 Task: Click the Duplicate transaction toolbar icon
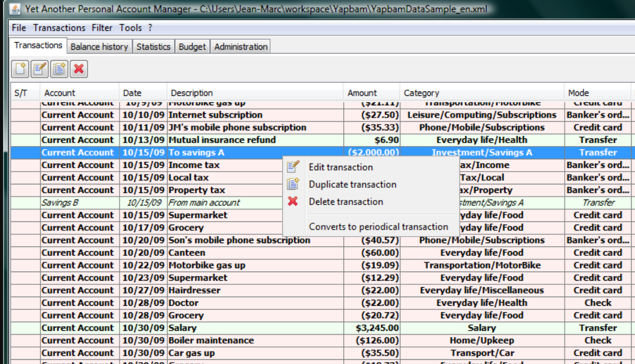[59, 69]
